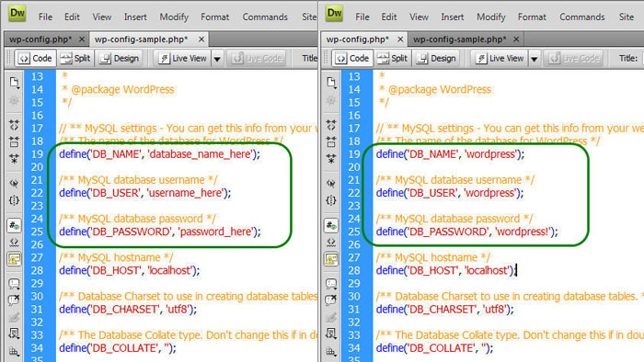
Task: Expand Live View options arrow in right window
Action: (535, 59)
